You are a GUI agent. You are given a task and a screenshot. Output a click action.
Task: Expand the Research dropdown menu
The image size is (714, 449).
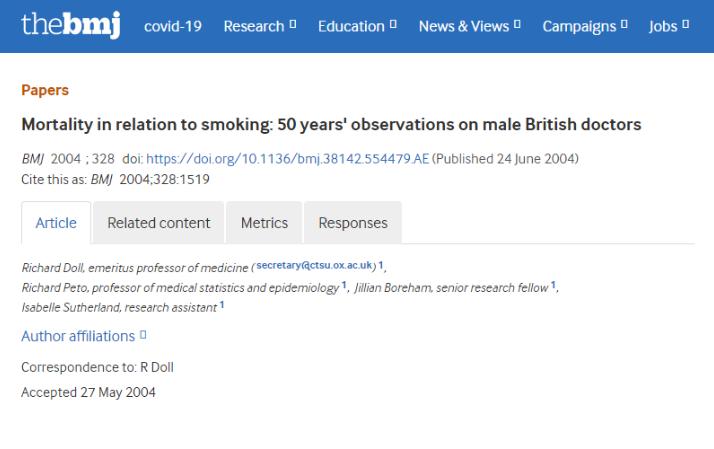tap(260, 26)
